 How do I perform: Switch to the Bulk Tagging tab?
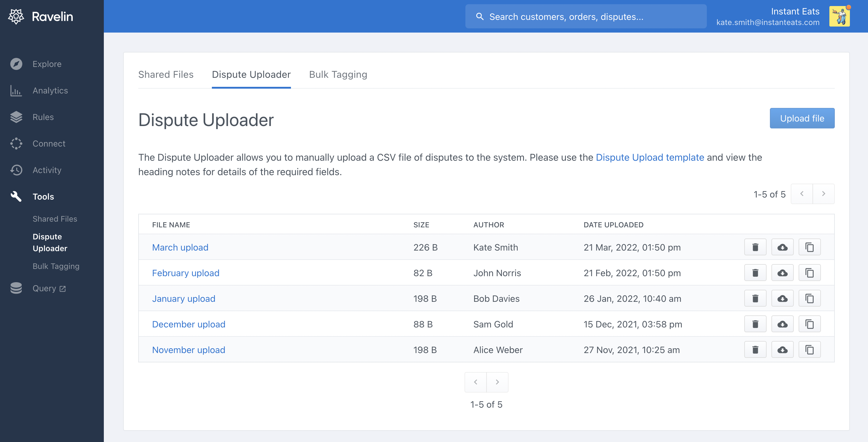pos(338,74)
